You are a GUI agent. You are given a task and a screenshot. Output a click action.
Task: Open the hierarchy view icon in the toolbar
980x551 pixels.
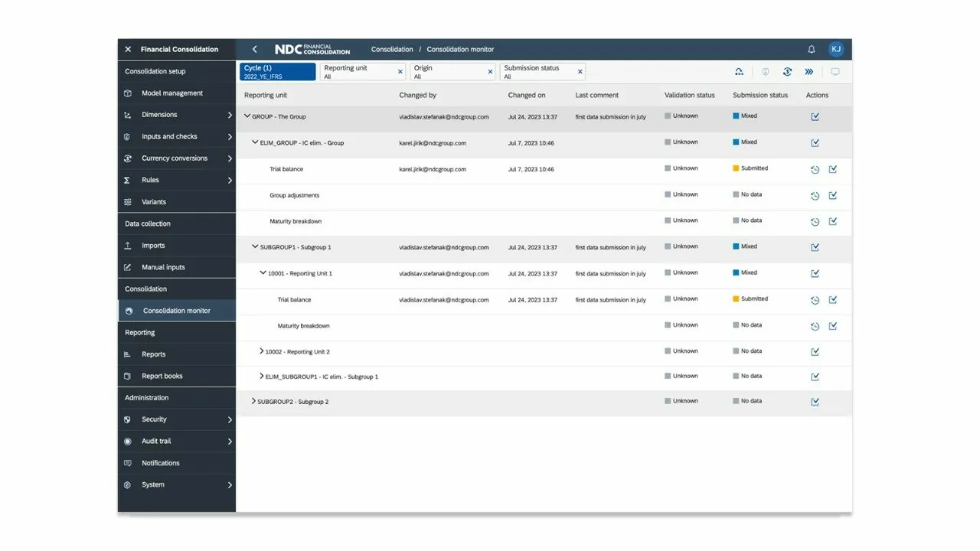click(x=739, y=71)
